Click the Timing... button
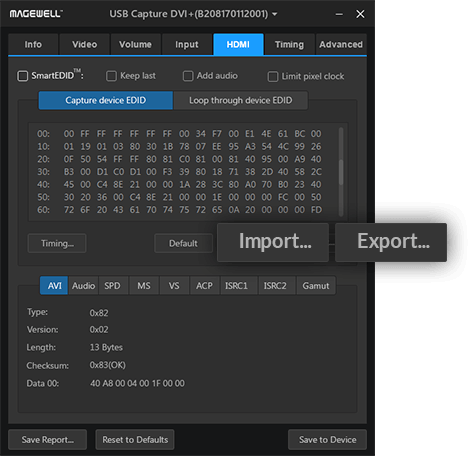Screen dimensions: 469x456 57,243
